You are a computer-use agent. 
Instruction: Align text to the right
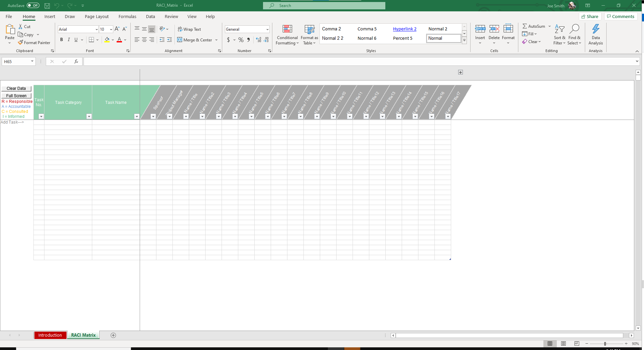coord(152,40)
